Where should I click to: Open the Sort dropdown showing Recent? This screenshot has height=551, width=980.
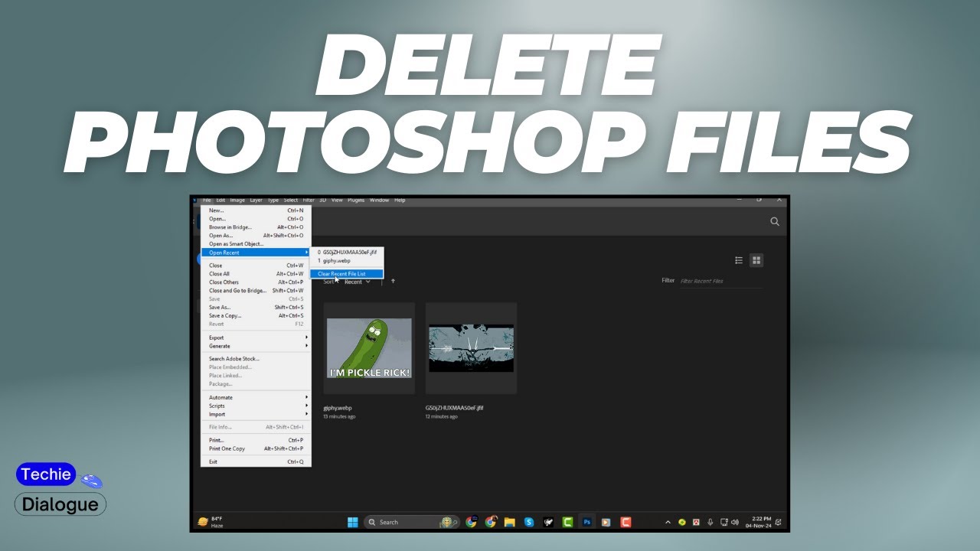click(x=358, y=282)
